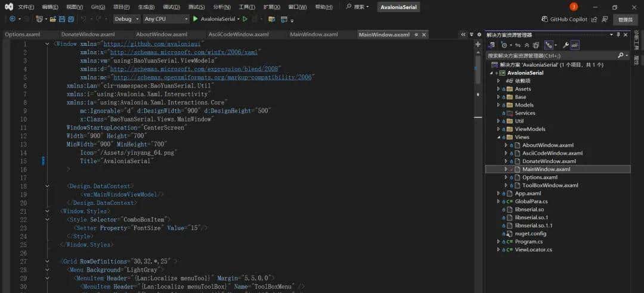Viewport: 644px width, 293px height.
Task: Toggle the overlapping-pages icon in Solution Explorer
Action: (x=536, y=45)
